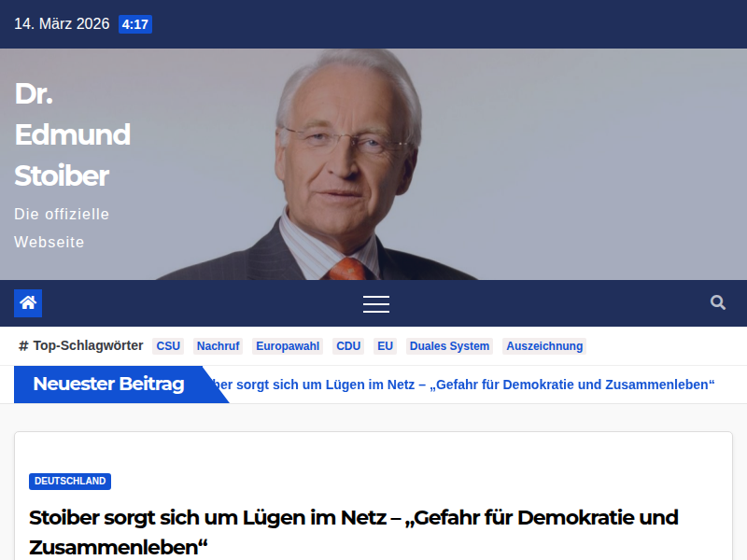This screenshot has height=560, width=747.
Task: Click the date 14. März 2026
Action: [61, 23]
